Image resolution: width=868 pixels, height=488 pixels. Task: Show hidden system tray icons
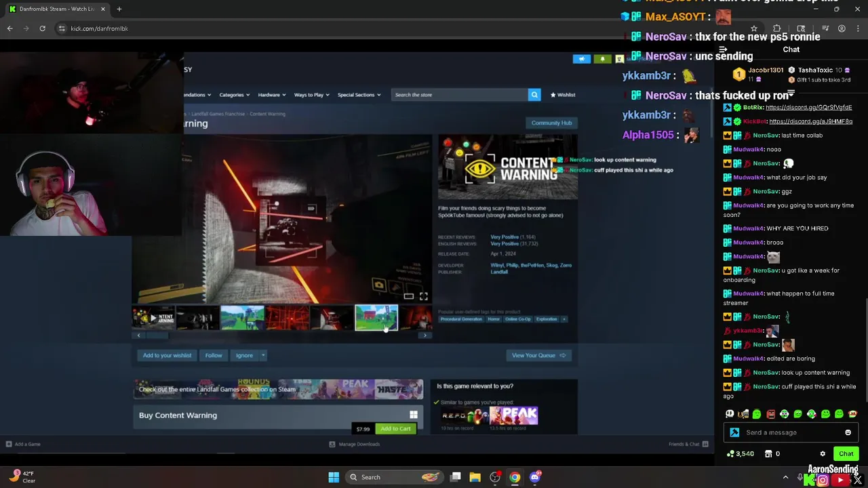point(785,477)
